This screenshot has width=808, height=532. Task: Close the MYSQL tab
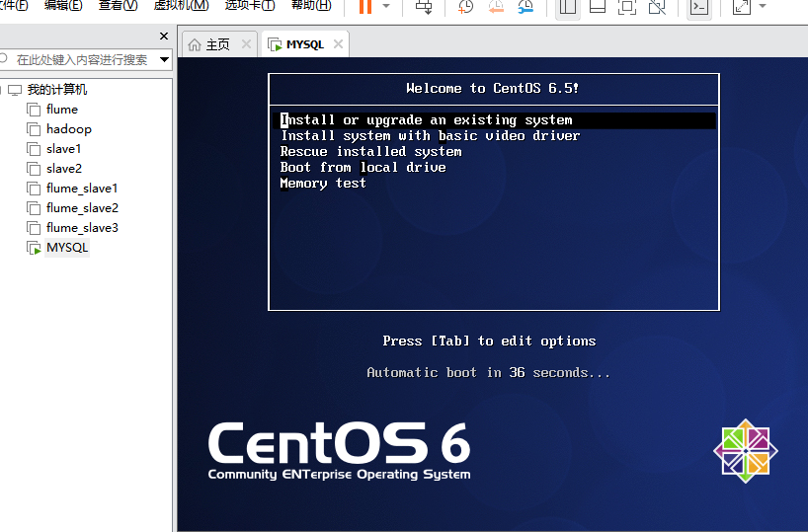coord(338,44)
